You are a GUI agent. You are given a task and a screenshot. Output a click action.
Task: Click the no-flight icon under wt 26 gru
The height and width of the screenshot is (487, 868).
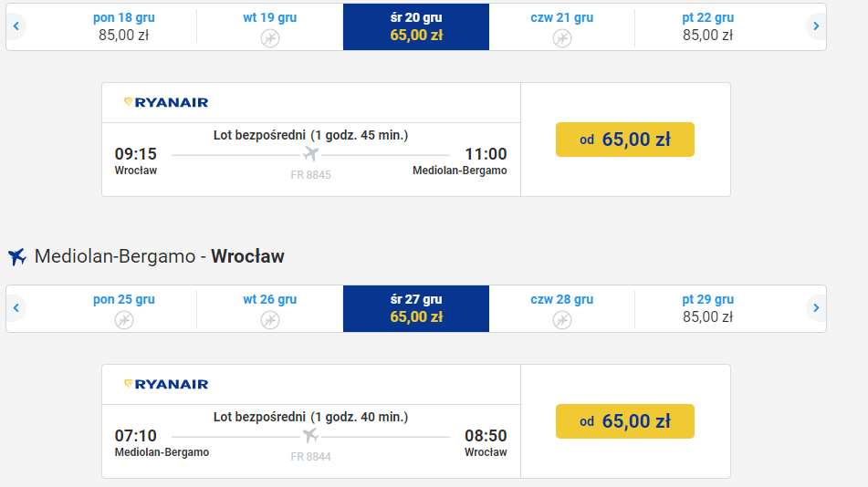(x=270, y=320)
